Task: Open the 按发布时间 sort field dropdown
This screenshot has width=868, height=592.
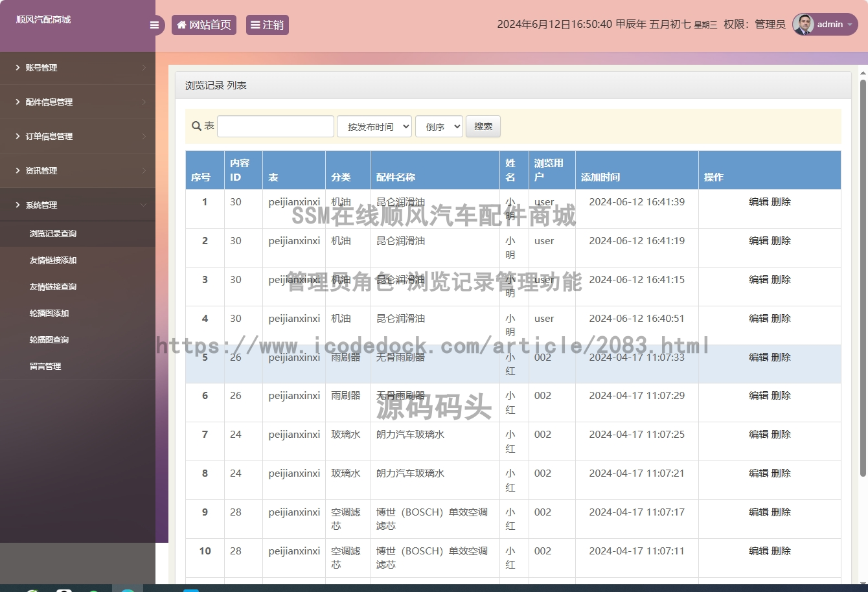Action: [374, 126]
